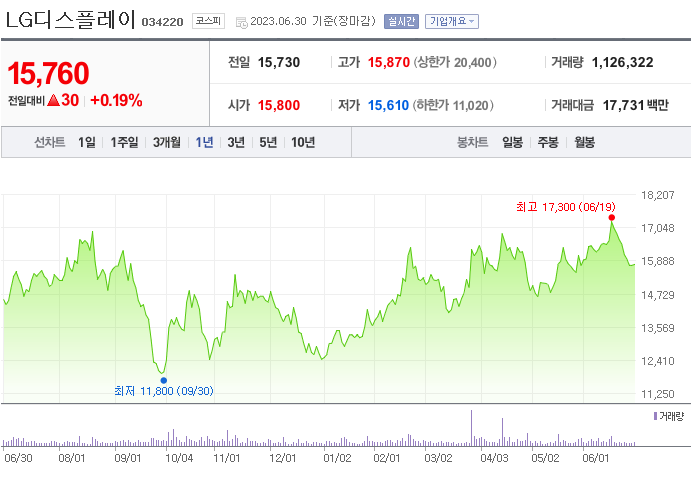Select the 1주일 line chart tab
691x479 pixels.
point(124,142)
